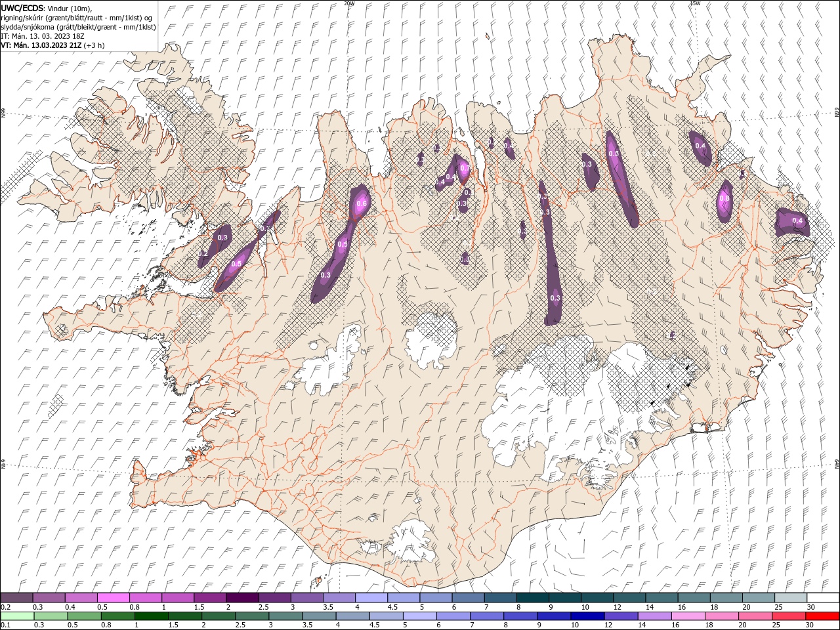Pick upper legend swatch between 0.3 and 0.4
Screen dimensions: 840x630
pyautogui.click(x=49, y=598)
